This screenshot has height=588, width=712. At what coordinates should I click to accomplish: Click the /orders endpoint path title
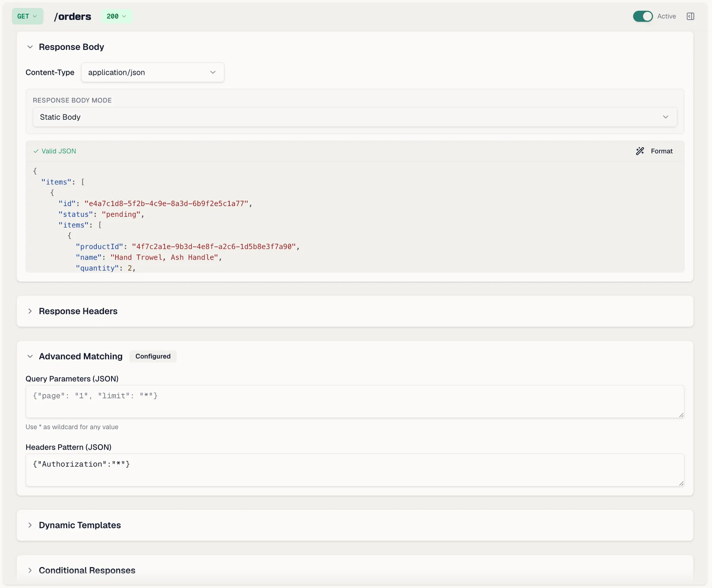[x=72, y=17]
